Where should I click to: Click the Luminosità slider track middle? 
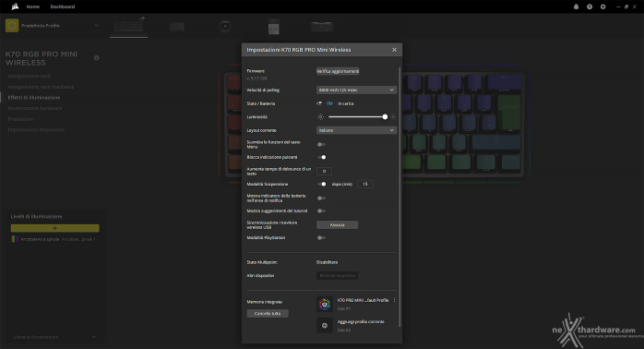(x=356, y=116)
